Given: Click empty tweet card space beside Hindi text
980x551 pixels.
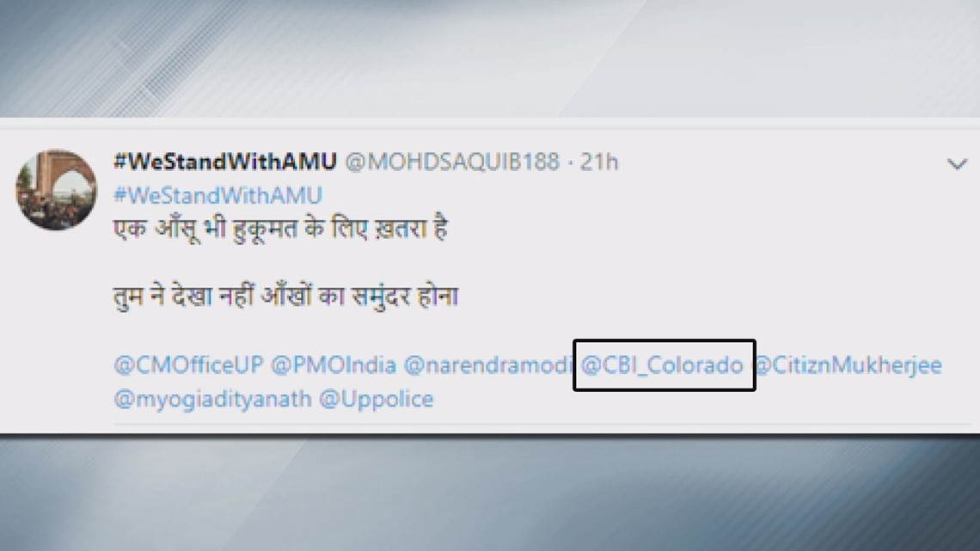Looking at the screenshot, I should pyautogui.click(x=719, y=262).
